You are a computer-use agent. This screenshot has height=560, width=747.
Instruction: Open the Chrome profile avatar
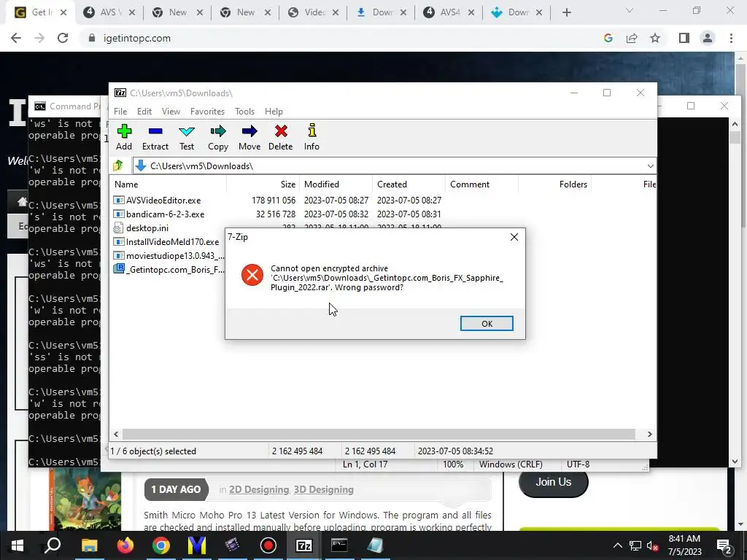708,38
